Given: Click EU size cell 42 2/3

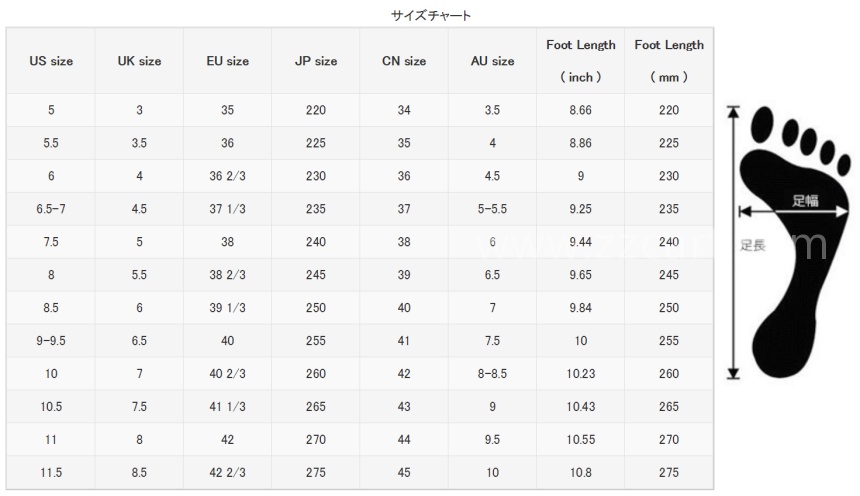Looking at the screenshot, I should (x=228, y=472).
